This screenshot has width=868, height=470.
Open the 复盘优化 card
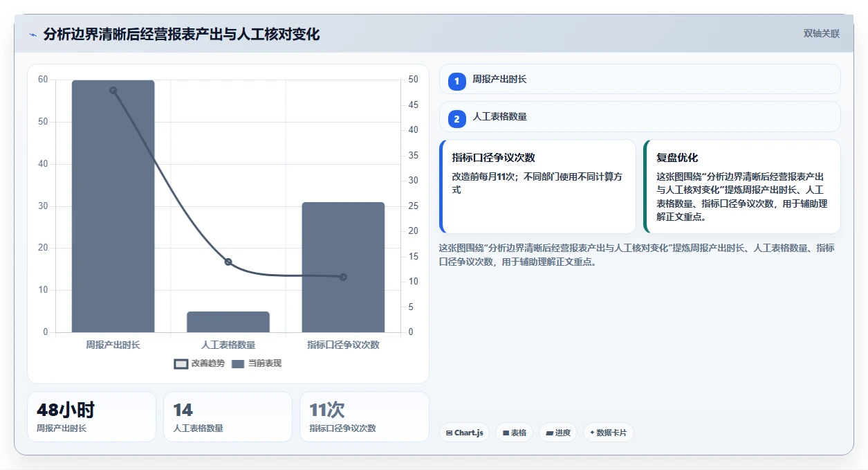tap(742, 187)
